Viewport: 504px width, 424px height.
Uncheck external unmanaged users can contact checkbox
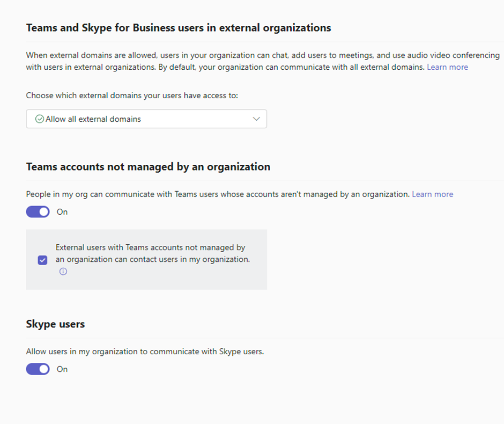coord(42,260)
